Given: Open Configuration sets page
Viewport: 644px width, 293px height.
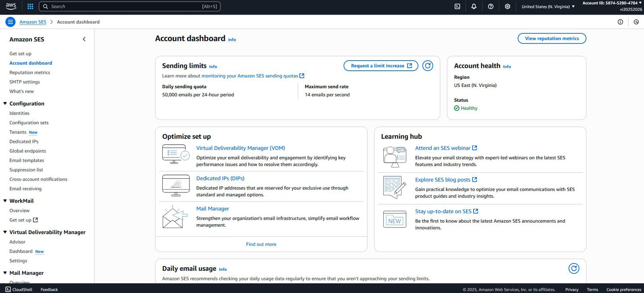Looking at the screenshot, I should click(29, 122).
